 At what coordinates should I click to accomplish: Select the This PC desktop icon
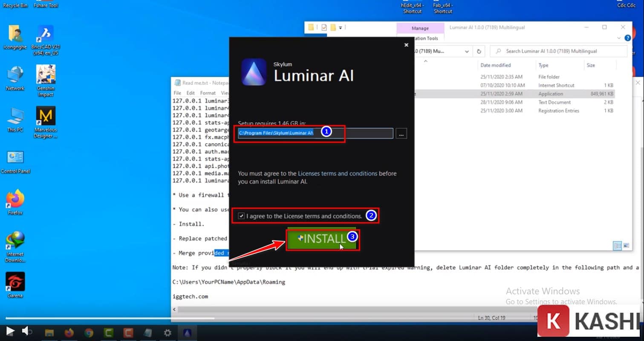(15, 120)
